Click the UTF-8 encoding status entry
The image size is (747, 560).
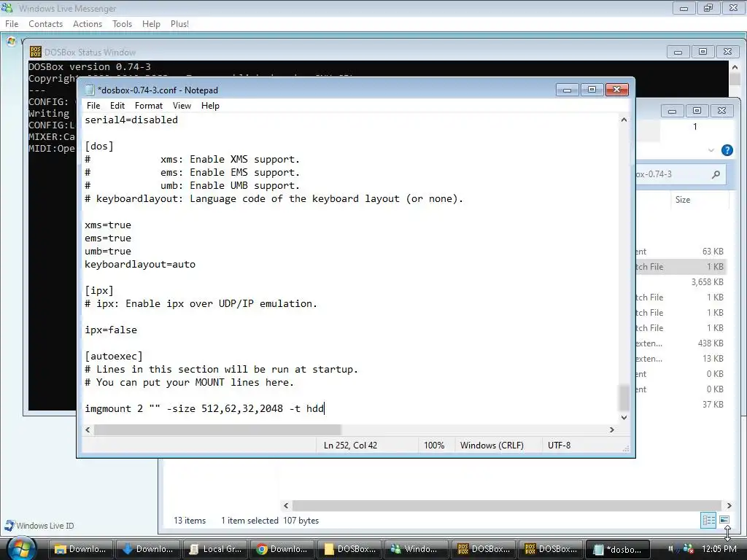[560, 446]
